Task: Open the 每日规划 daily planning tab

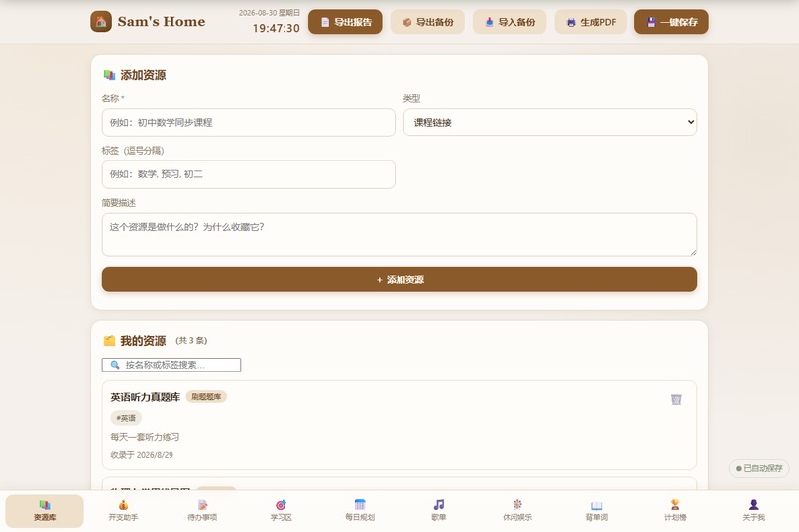Action: (360, 510)
